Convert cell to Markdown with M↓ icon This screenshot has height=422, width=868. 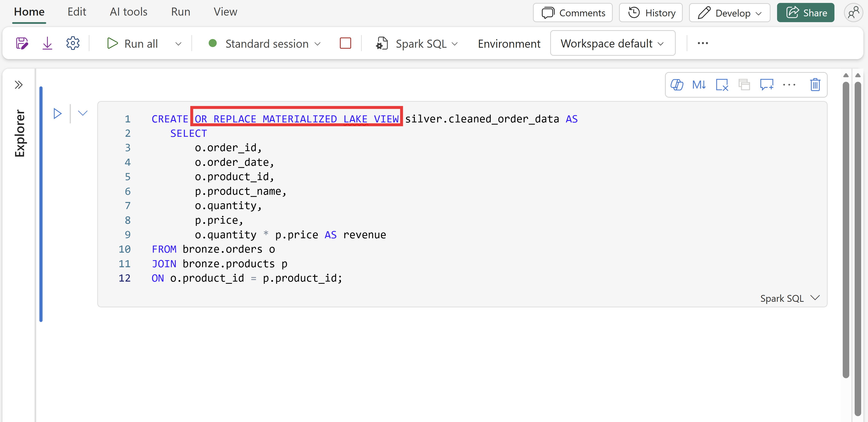699,85
